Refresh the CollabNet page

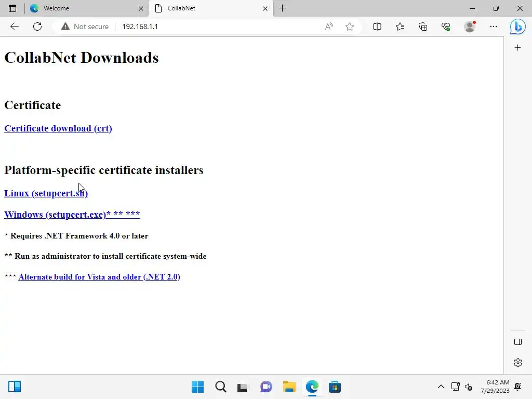tap(37, 26)
